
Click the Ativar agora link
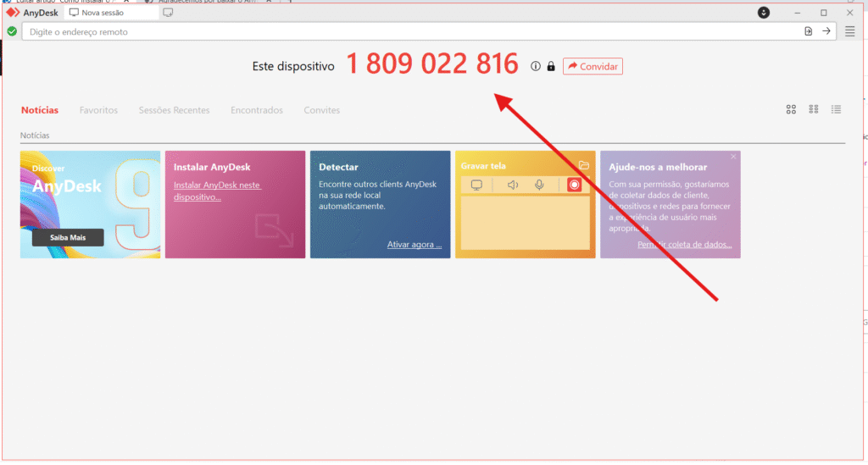414,245
